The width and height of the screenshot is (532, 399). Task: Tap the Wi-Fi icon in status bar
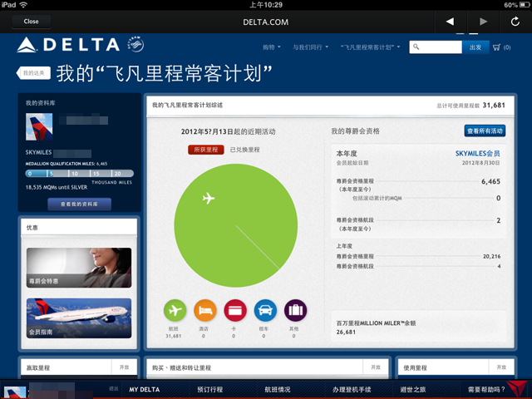[23, 5]
